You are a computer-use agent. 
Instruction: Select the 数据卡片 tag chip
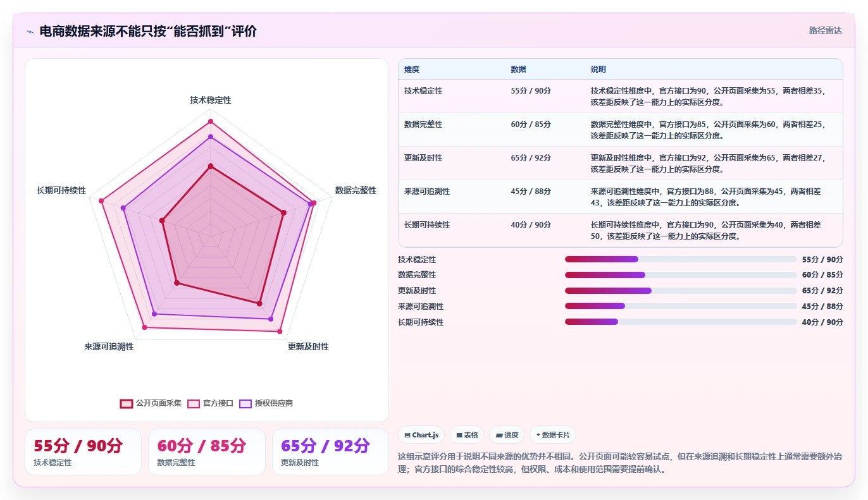(553, 435)
